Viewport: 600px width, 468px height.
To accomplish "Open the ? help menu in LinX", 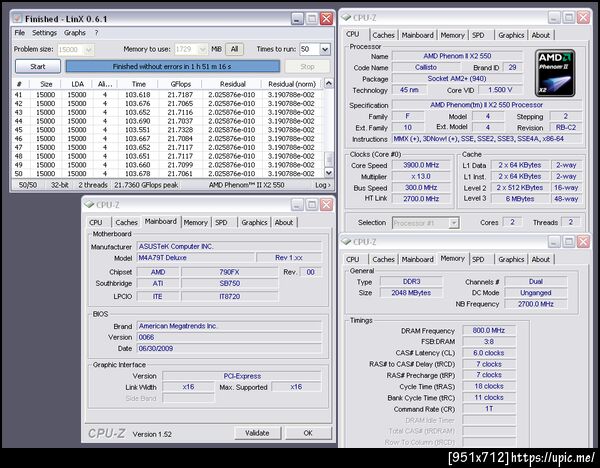I will [x=96, y=33].
